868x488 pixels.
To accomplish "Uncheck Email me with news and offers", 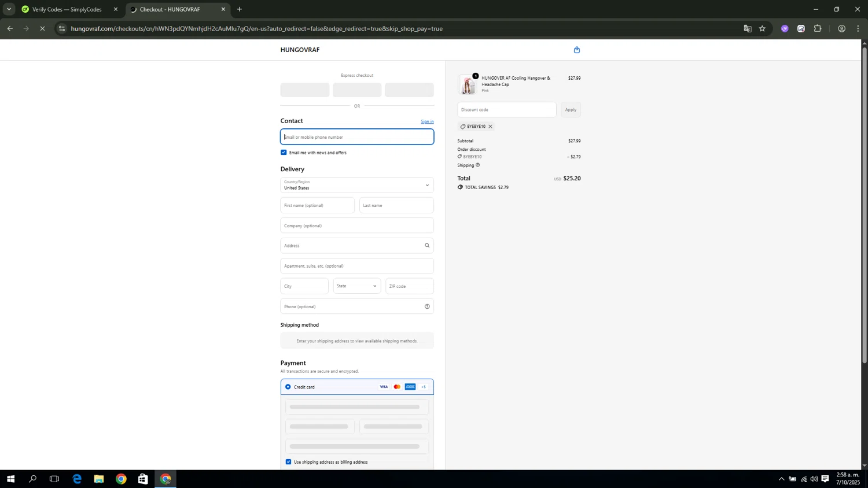I will [284, 153].
